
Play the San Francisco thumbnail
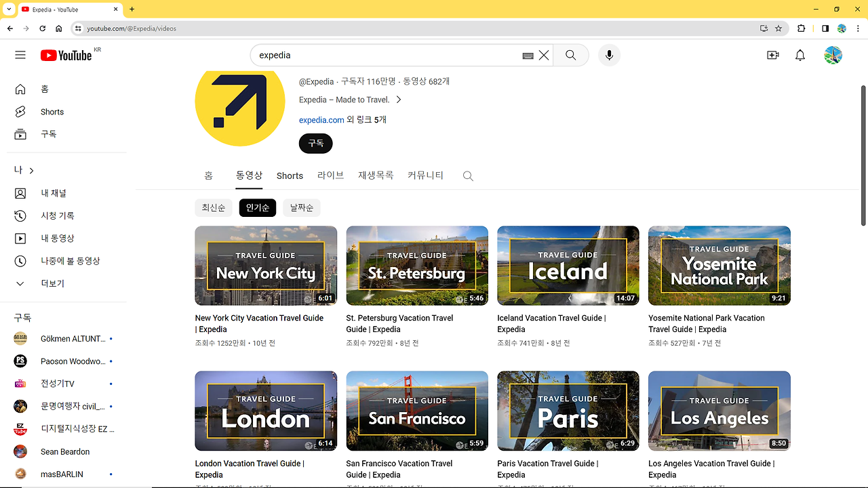click(x=417, y=411)
